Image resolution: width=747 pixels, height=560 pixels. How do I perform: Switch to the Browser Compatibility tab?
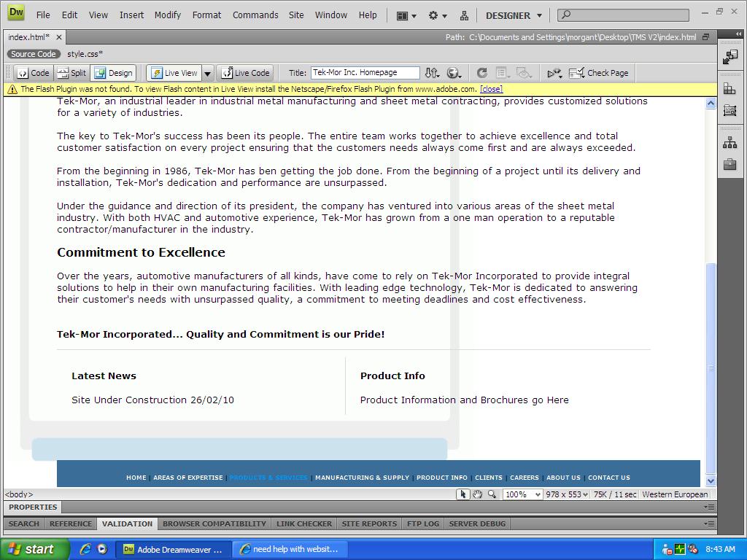(214, 524)
